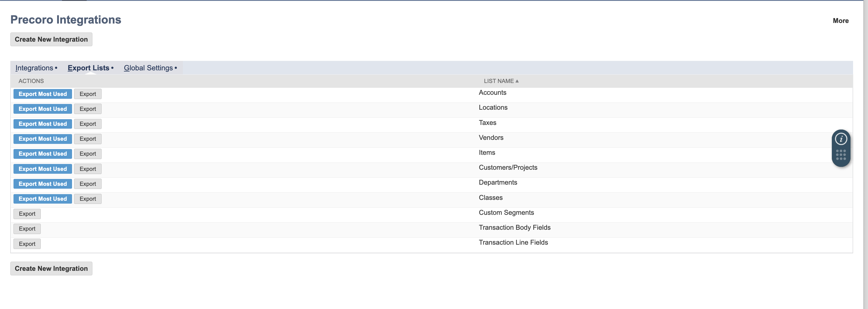Click Export for the Locations list
This screenshot has height=309, width=868.
88,109
